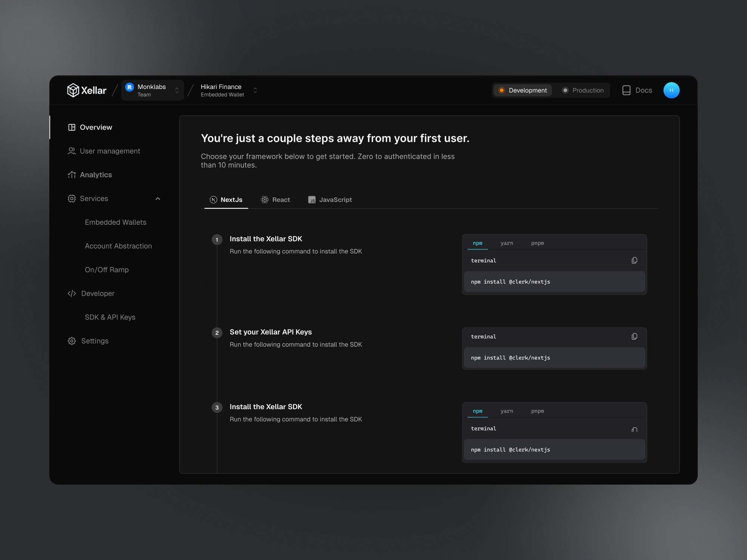Click the blue H user avatar
The image size is (747, 560).
point(671,90)
